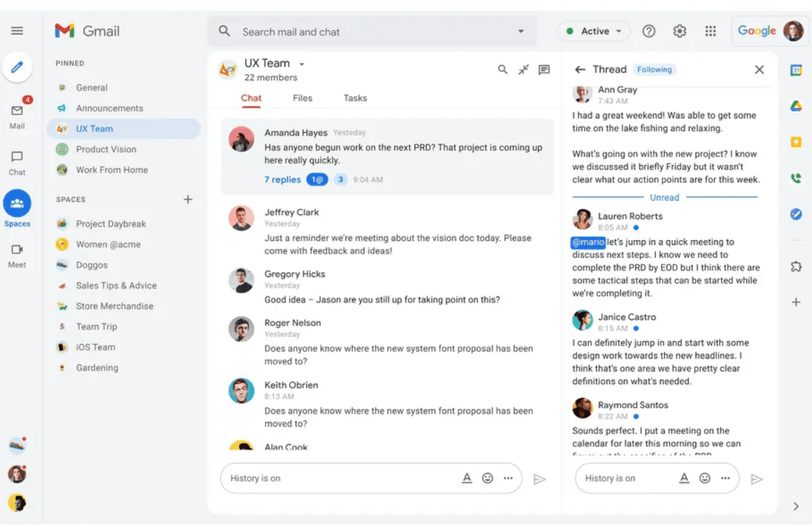Expand search options dropdown arrow
Screen dimensions: 812x527
[x=521, y=31]
